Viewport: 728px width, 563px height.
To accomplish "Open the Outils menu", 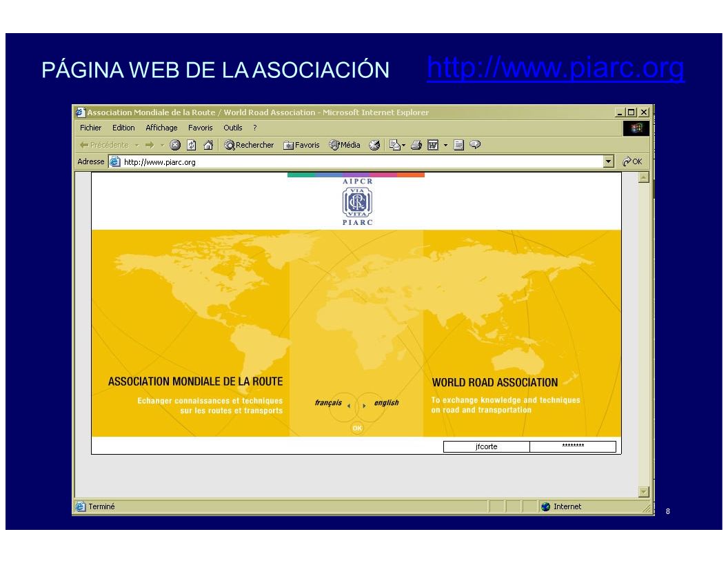I will [x=232, y=128].
